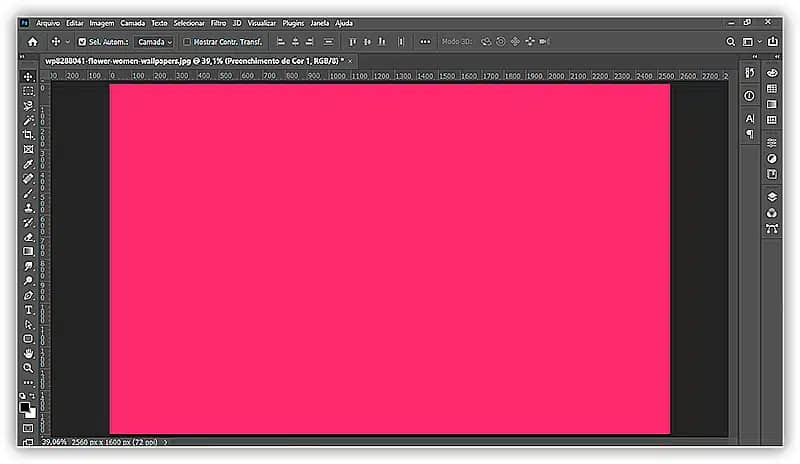Expand the Move tool preset picker arrow

67,42
